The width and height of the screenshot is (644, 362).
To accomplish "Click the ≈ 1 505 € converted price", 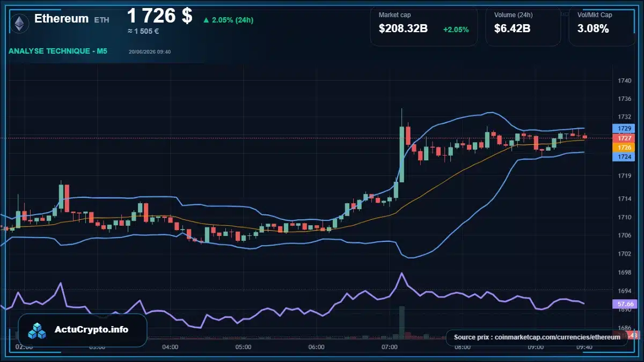I will coord(143,31).
